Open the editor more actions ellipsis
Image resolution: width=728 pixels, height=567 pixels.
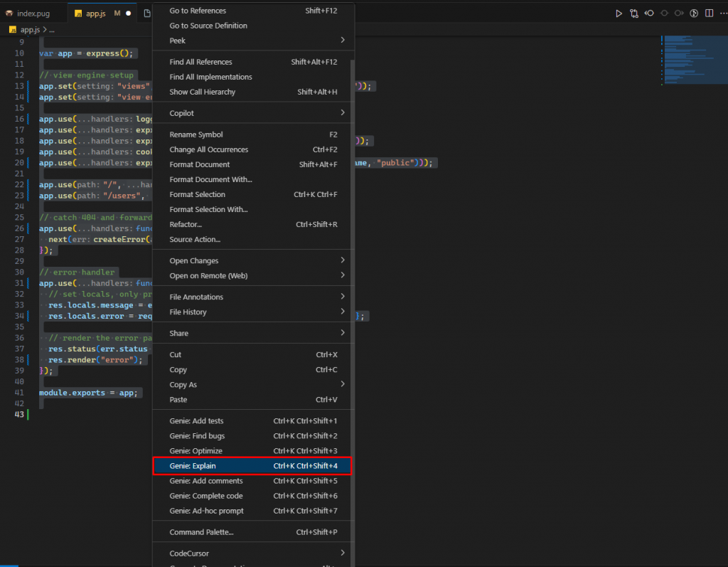(723, 13)
